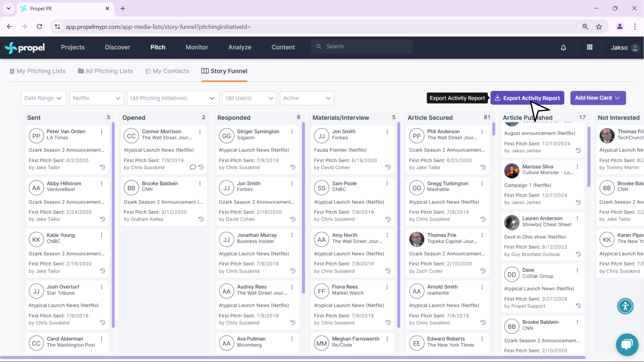Click the Article Secured column scrollbar
644x362 pixels.
[x=494, y=129]
